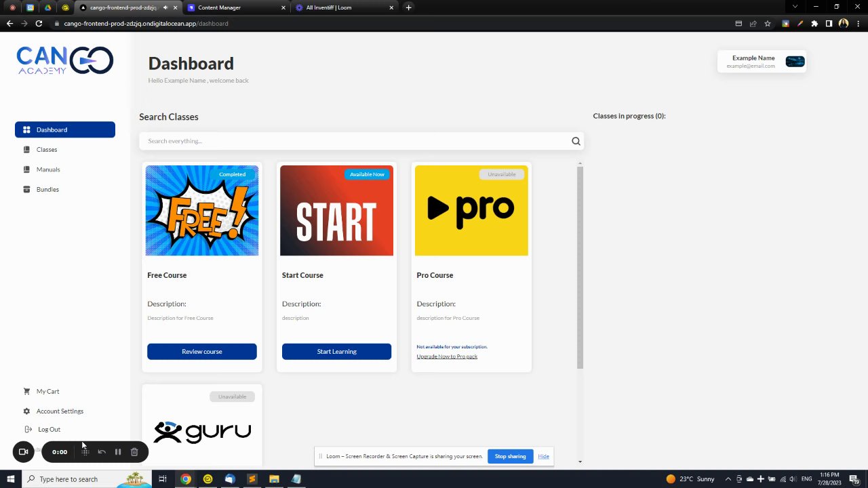Viewport: 868px width, 488px height.
Task: Open the pinned Google Drive tab
Action: coord(47,7)
